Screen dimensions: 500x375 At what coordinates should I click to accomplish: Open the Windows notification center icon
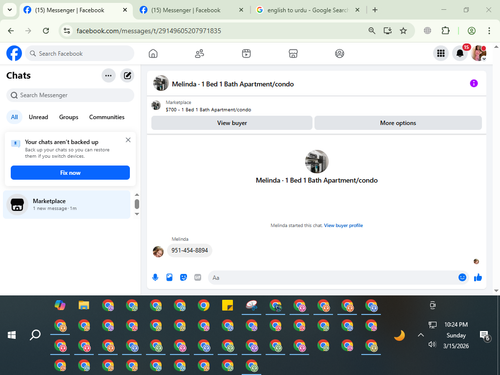[x=485, y=336]
